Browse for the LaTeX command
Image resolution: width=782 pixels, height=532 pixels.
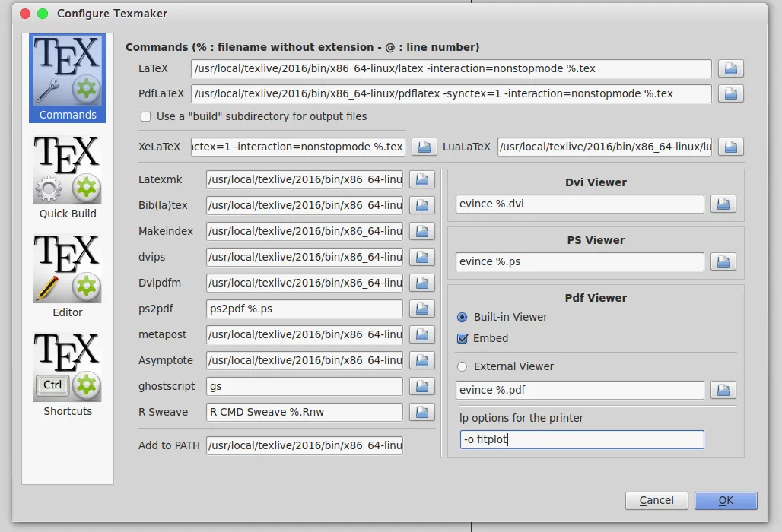pos(730,68)
